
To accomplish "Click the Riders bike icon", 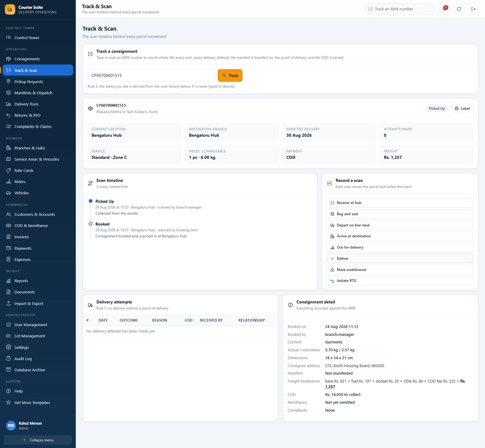I will click(x=8, y=182).
